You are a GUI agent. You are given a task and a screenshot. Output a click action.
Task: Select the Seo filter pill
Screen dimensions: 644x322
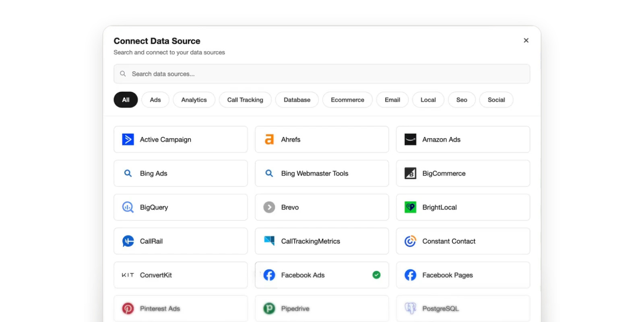pyautogui.click(x=462, y=100)
